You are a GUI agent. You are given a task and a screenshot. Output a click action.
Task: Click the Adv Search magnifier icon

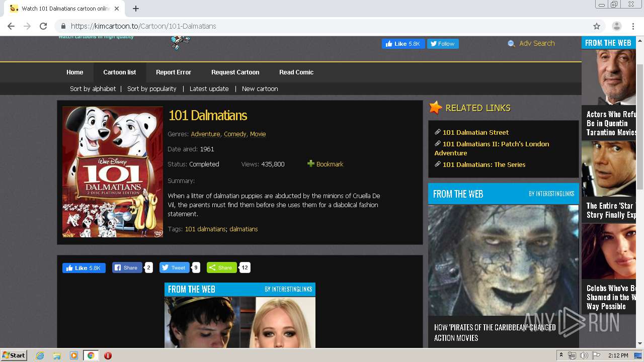tap(511, 44)
